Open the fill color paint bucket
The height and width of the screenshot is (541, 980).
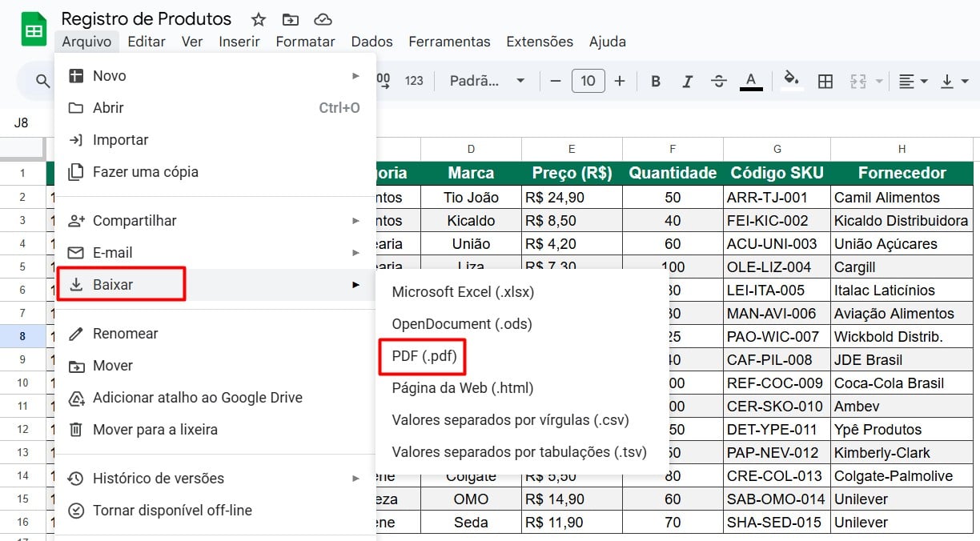tap(792, 81)
